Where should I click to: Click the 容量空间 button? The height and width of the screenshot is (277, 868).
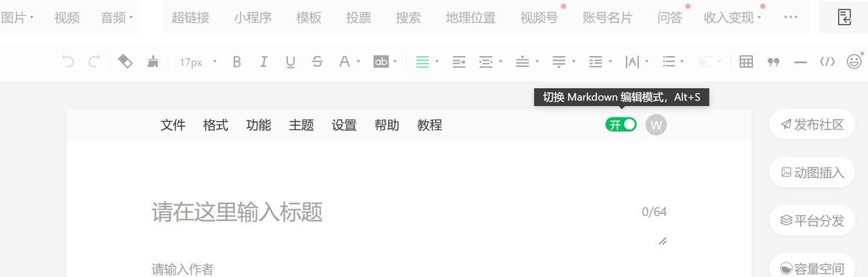point(812,267)
